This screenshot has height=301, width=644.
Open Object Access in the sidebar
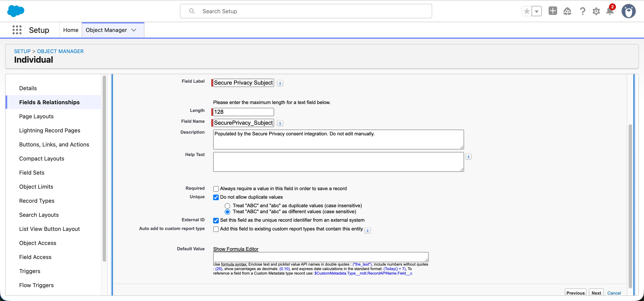click(38, 243)
